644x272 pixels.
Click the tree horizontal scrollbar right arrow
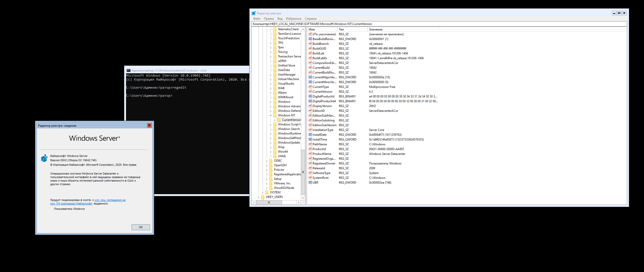299,202
